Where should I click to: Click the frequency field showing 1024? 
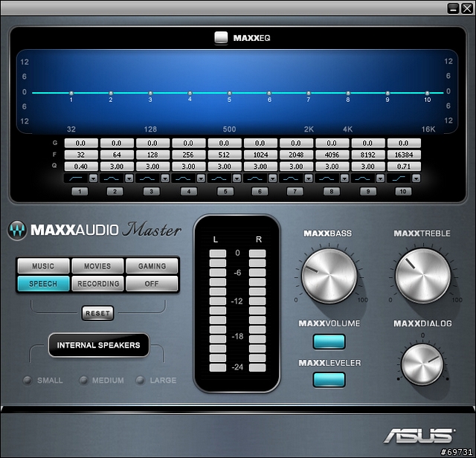(x=260, y=155)
